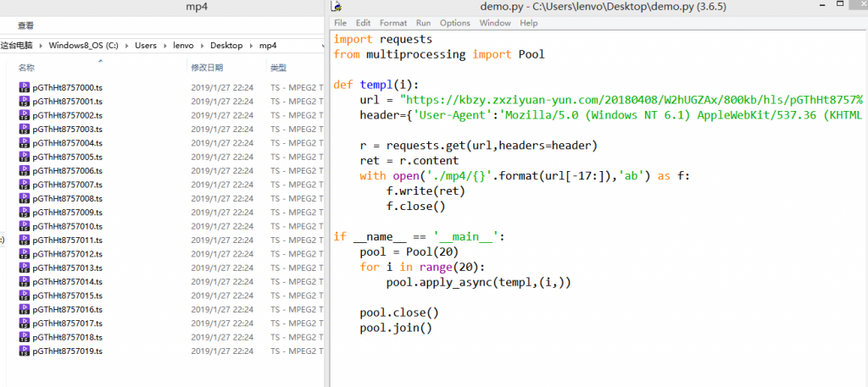
Task: Click the TS file icon for pGThHt8757002.ts
Action: coord(24,115)
